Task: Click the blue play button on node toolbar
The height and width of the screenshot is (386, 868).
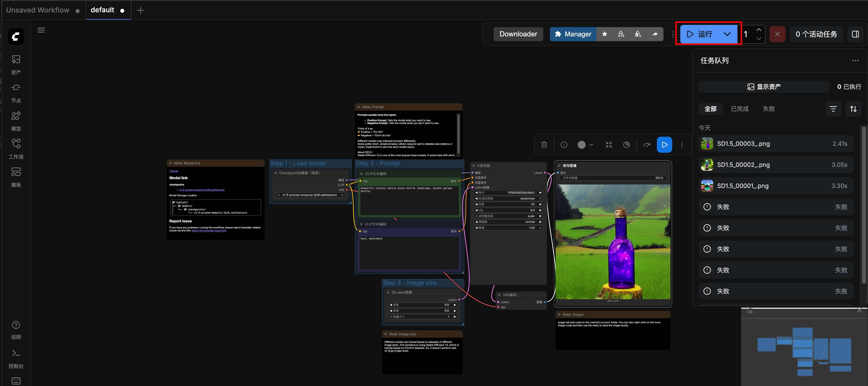Action: coord(664,145)
